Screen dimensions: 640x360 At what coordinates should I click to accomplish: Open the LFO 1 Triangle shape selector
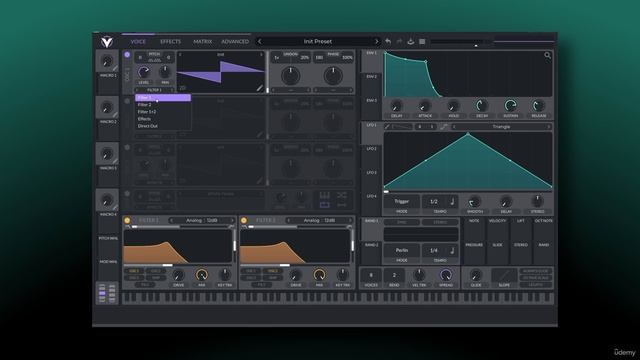(x=501, y=127)
